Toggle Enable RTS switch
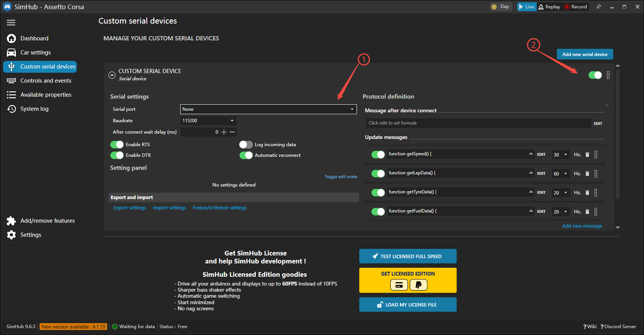 (117, 145)
